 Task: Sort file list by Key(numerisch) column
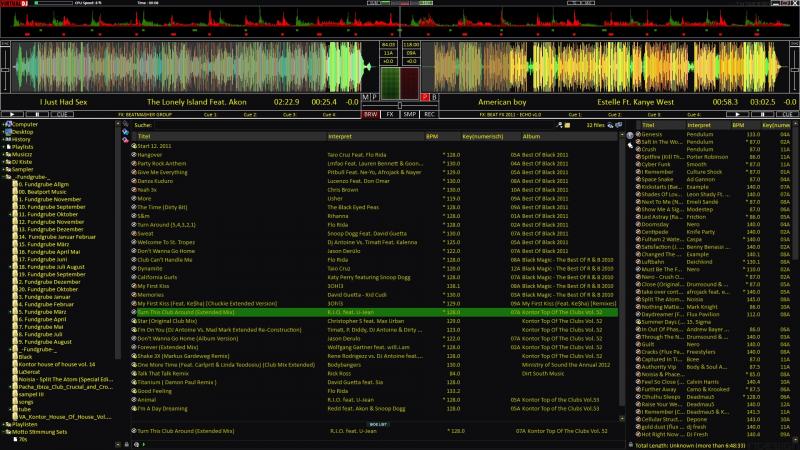click(490, 136)
